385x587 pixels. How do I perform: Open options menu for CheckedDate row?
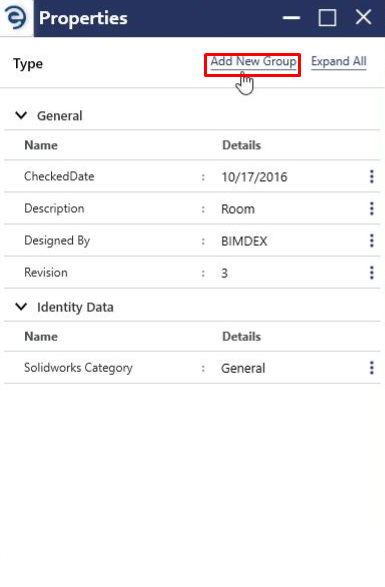click(372, 176)
